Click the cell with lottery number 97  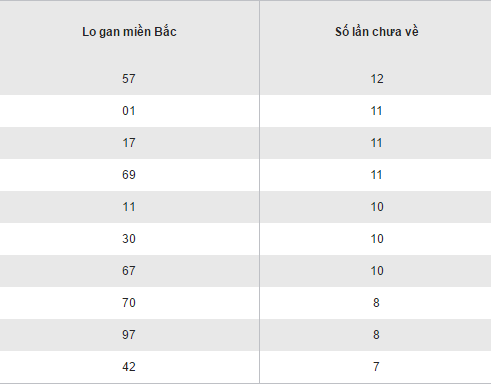(x=129, y=335)
